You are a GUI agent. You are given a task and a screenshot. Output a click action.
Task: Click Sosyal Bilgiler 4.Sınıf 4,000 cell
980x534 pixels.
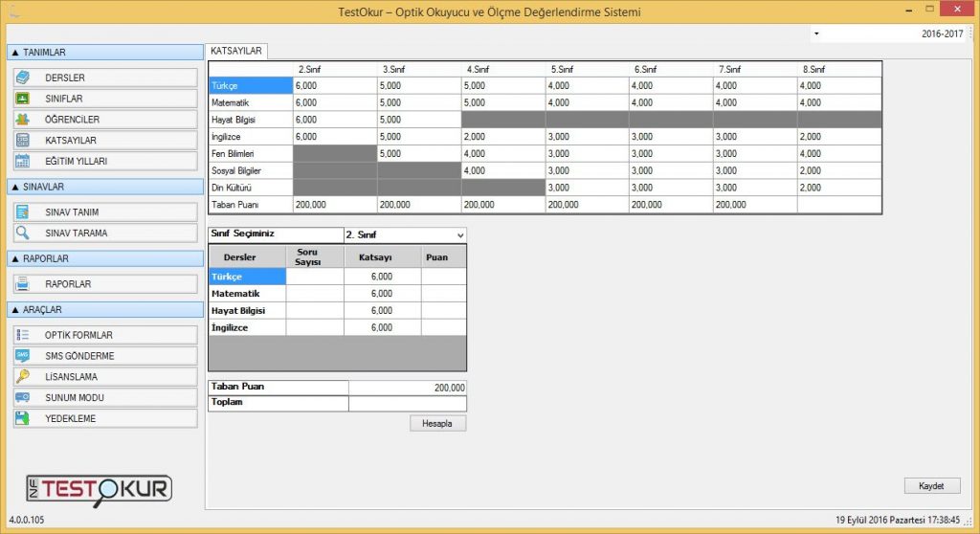[503, 170]
